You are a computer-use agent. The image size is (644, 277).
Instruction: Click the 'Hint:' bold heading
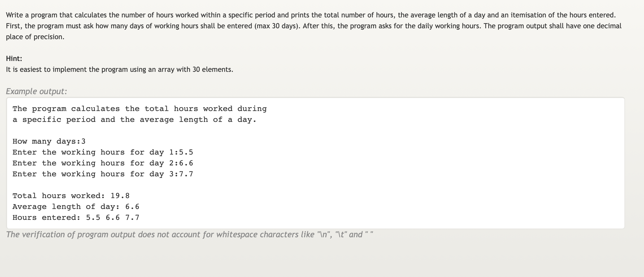point(14,59)
